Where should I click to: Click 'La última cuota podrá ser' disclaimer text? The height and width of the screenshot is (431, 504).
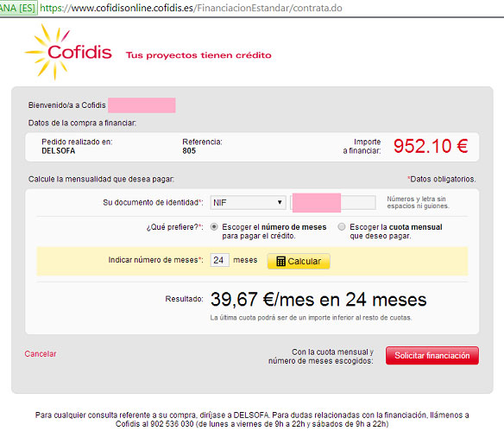click(311, 318)
